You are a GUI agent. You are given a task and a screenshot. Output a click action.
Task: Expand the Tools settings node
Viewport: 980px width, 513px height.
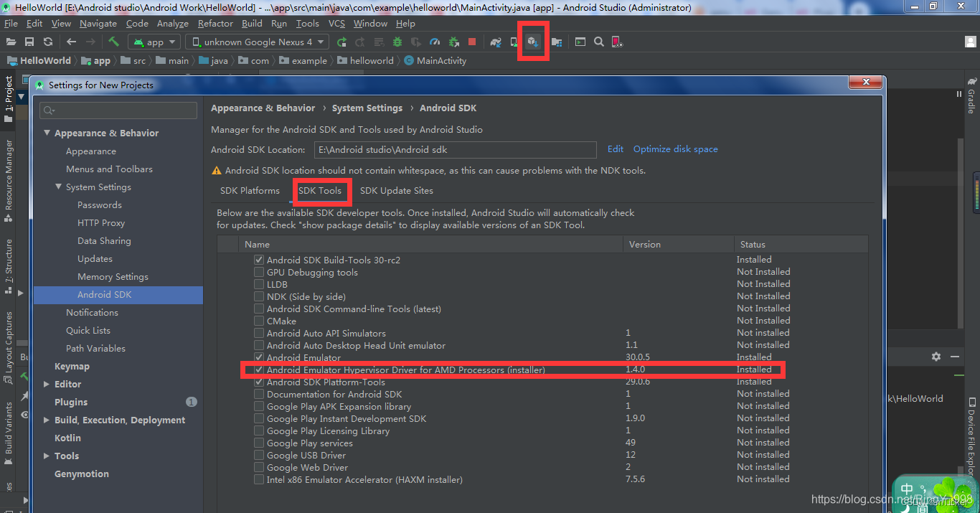pos(47,456)
